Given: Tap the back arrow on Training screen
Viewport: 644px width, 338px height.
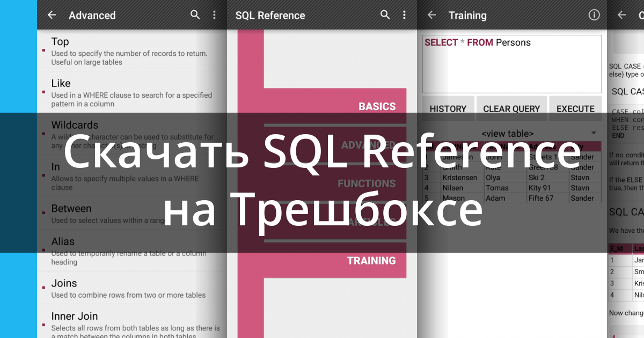Looking at the screenshot, I should [431, 15].
